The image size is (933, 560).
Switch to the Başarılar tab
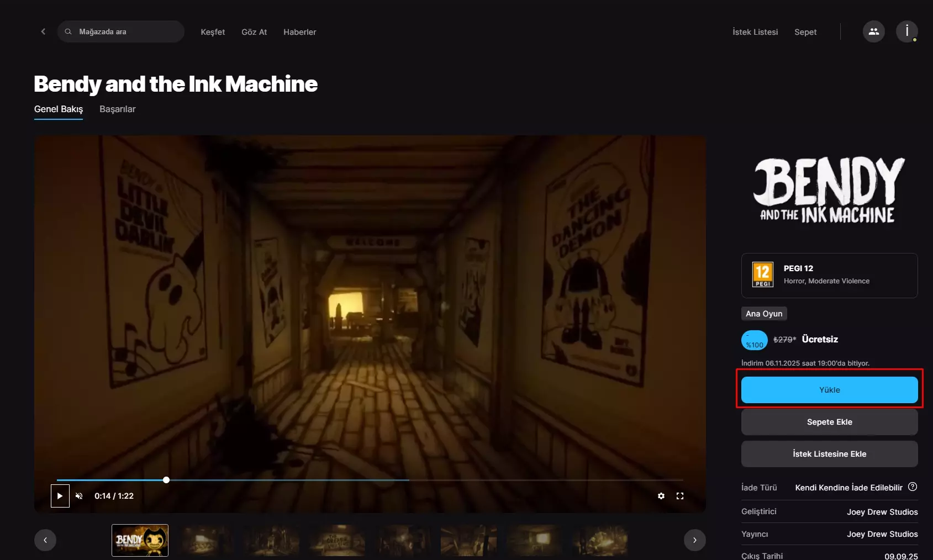[117, 109]
